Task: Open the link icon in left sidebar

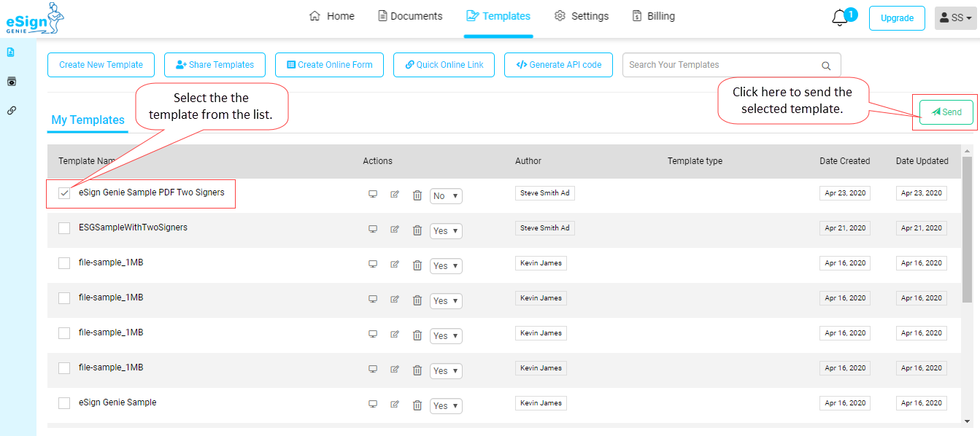Action: click(x=11, y=111)
